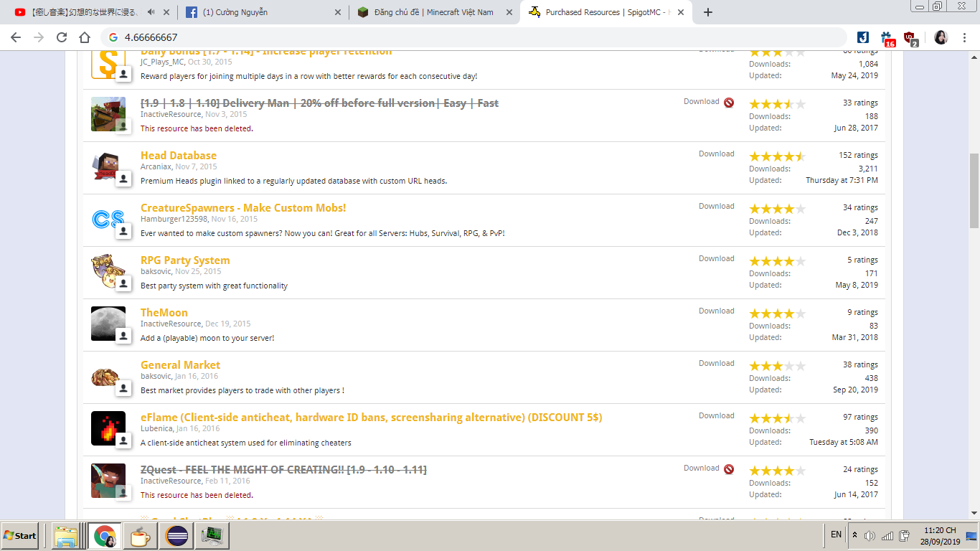The width and height of the screenshot is (980, 551).
Task: Click the Chrome icon in taskbar
Action: pos(104,535)
